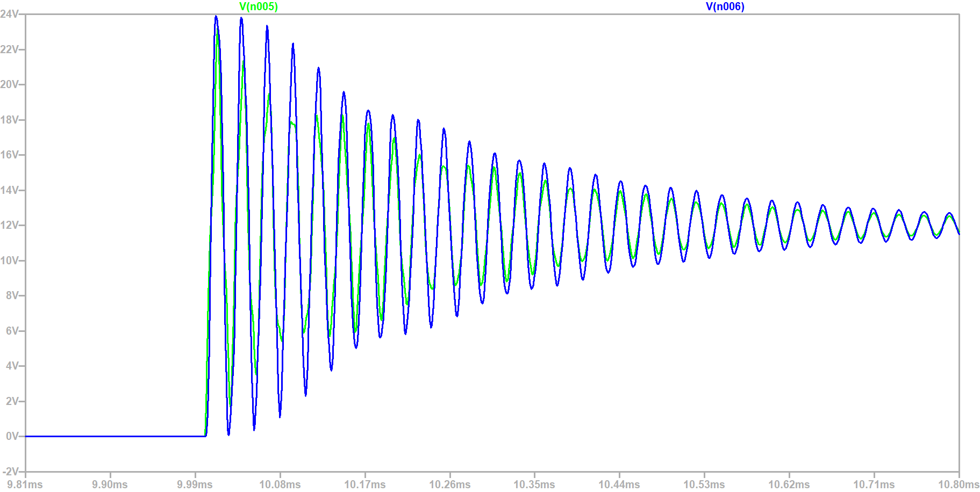Click the 10.62ms time axis label

(x=789, y=484)
